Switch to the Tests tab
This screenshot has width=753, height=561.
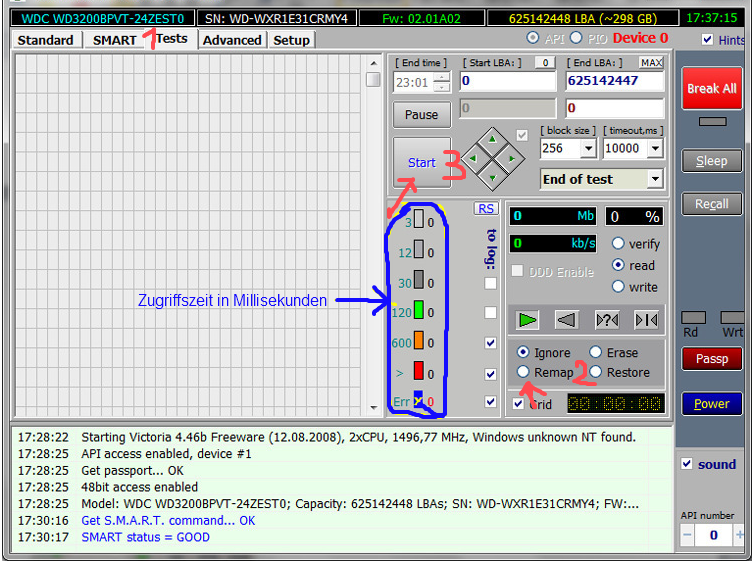(x=171, y=38)
